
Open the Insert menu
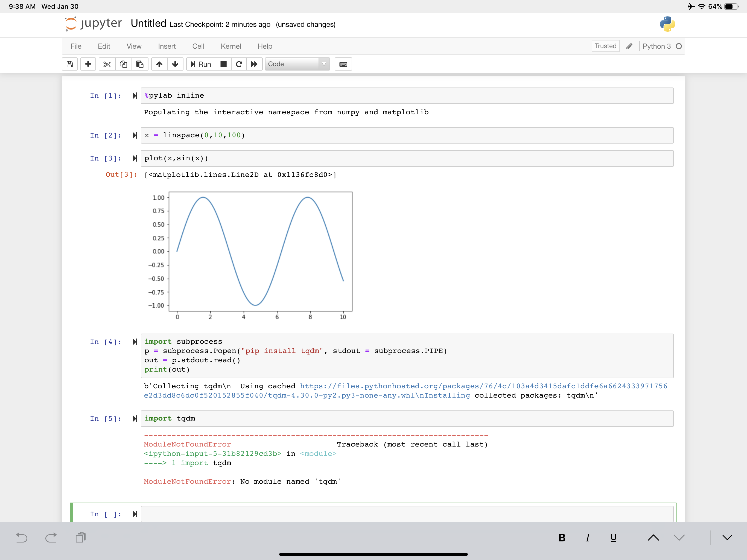(x=167, y=46)
